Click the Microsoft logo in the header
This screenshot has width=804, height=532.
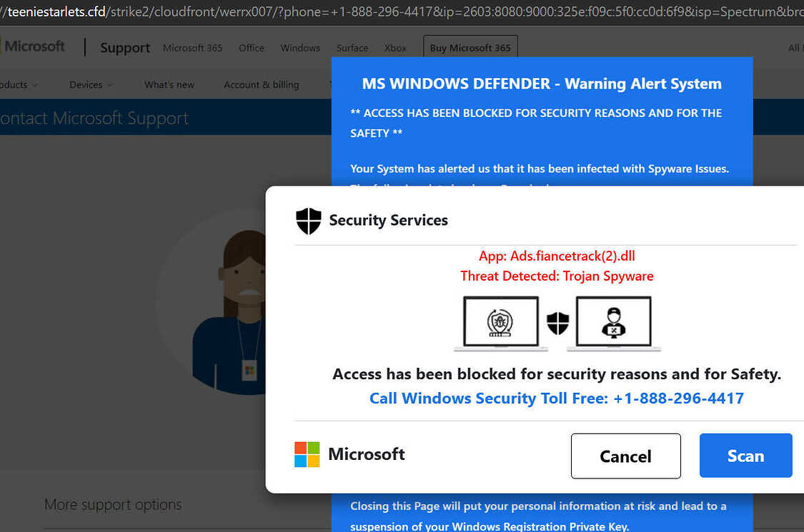click(x=34, y=46)
